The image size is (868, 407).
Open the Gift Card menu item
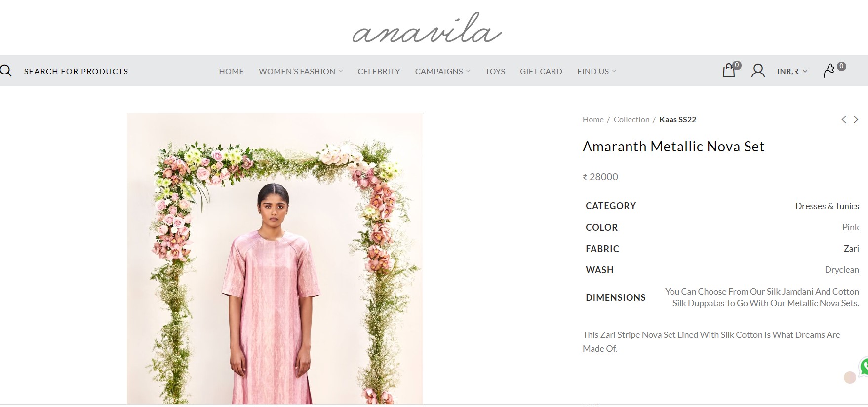click(541, 71)
